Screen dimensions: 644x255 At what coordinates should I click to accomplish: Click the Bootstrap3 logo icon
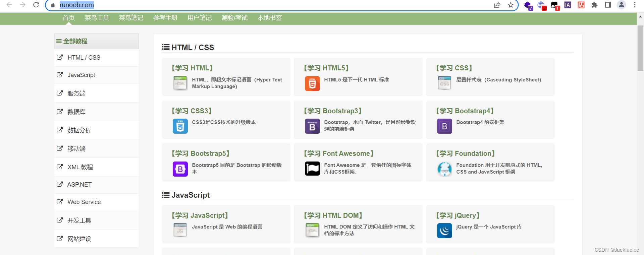pyautogui.click(x=312, y=126)
